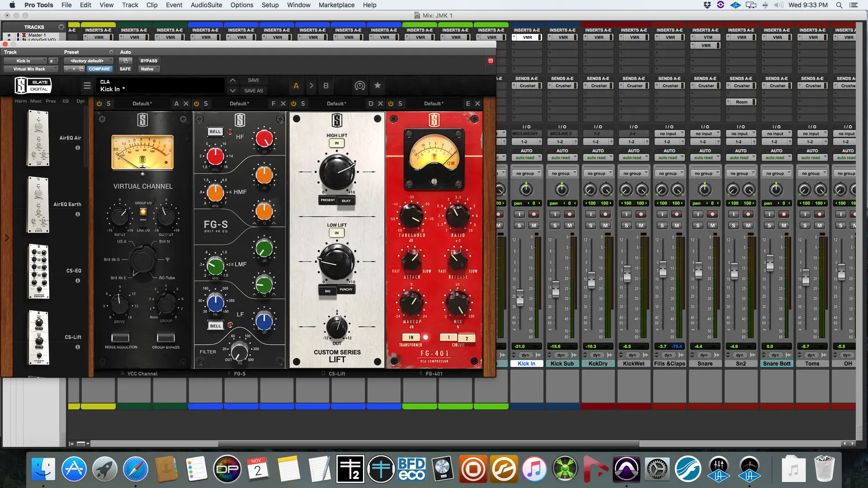Screen dimensions: 868x488
Task: Toggle the COMPARE button
Action: (x=99, y=69)
